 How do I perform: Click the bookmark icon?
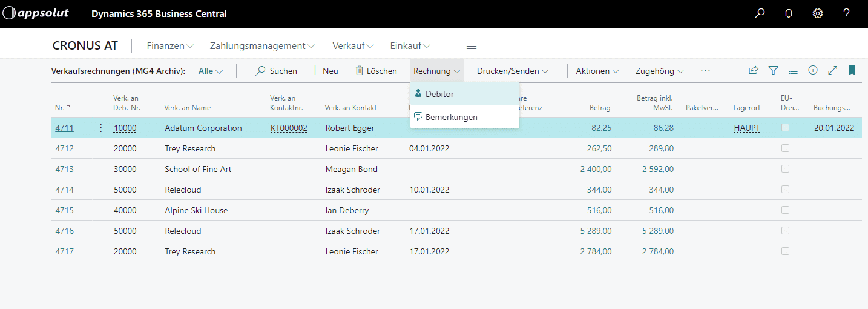pos(852,70)
